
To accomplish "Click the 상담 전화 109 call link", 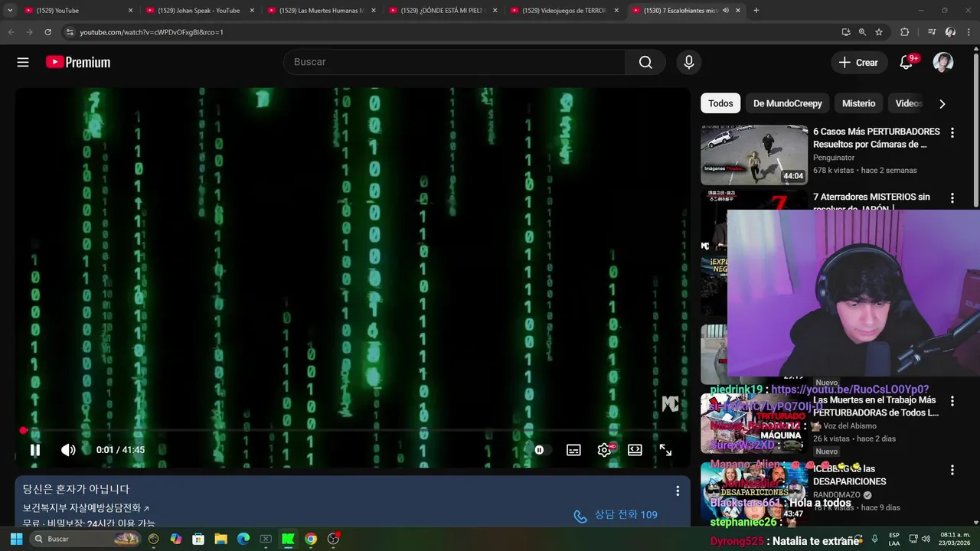I will pyautogui.click(x=616, y=515).
